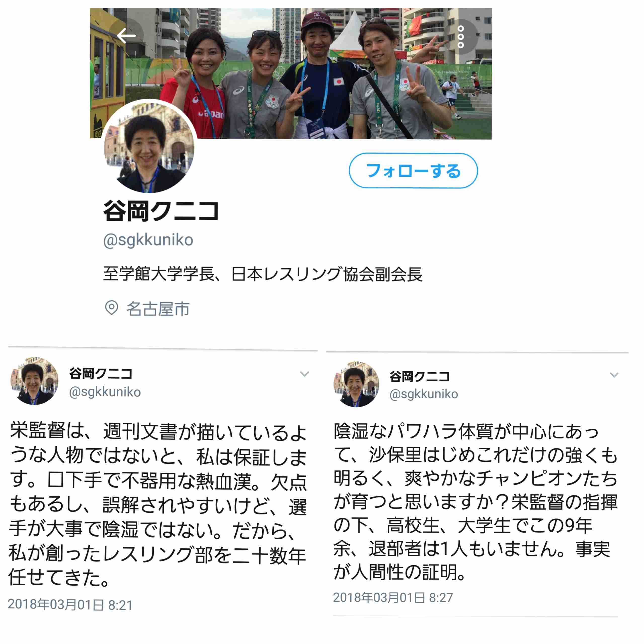
Task: Open the avatar on the 8:27 tweet
Action: pos(356,384)
